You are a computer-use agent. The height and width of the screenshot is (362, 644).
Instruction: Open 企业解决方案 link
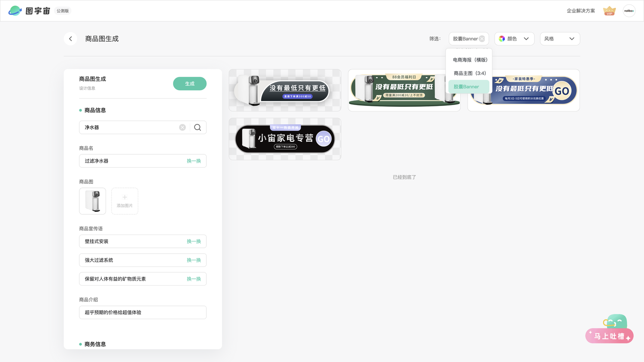pos(581,11)
